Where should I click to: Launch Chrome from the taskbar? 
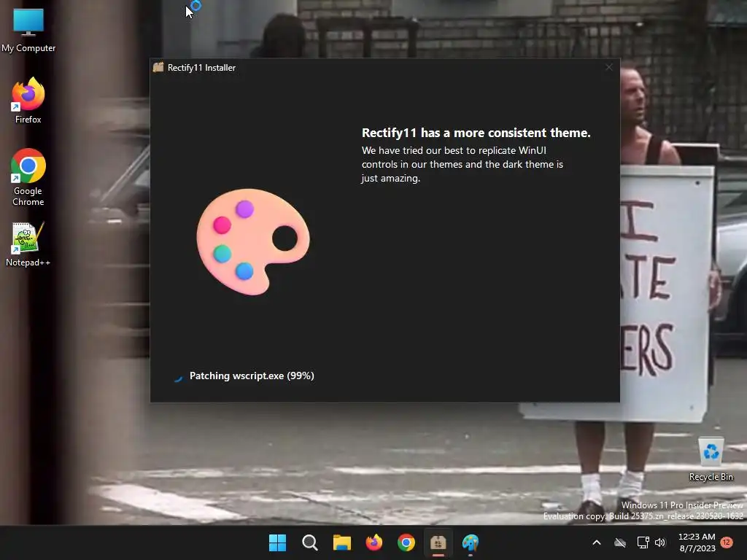click(x=406, y=542)
